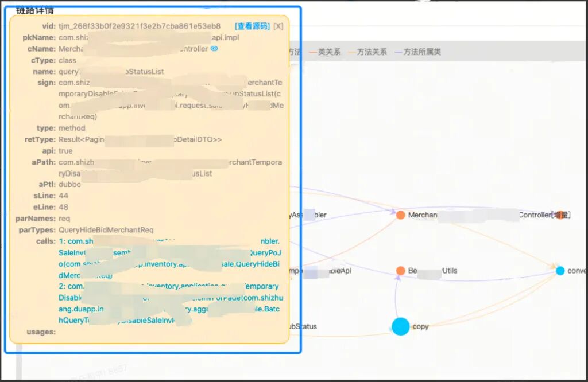Close the detail popup with [X]
The height and width of the screenshot is (382, 588).
[x=278, y=26]
